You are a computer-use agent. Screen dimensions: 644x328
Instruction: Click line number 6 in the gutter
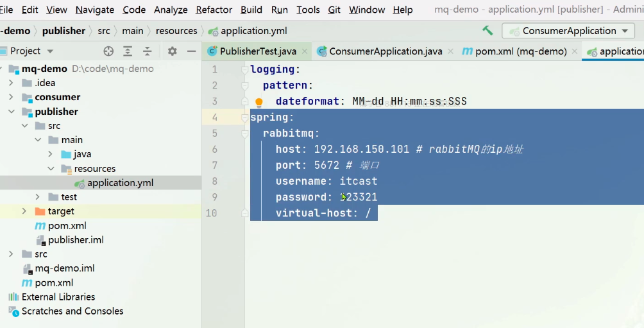pyautogui.click(x=215, y=149)
